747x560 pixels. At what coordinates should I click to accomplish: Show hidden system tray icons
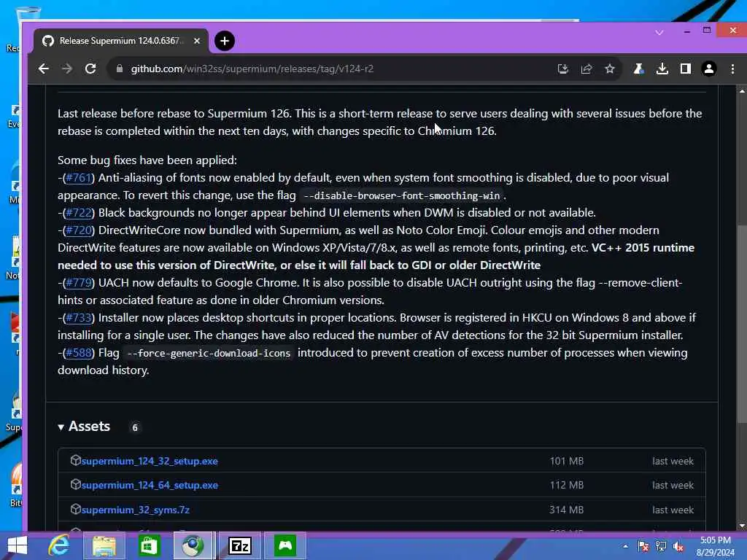click(x=625, y=546)
